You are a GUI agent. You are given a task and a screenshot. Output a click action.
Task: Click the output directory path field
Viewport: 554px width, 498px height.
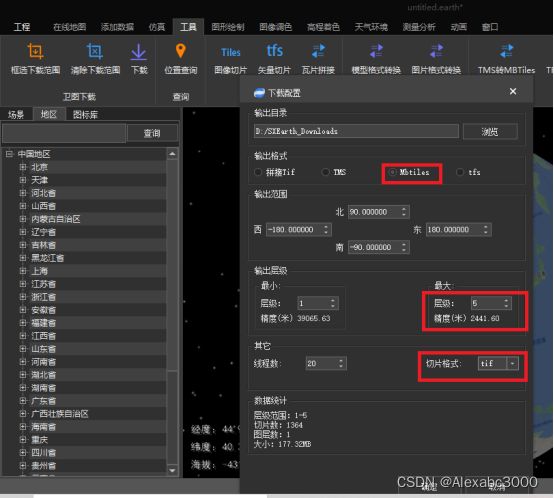pyautogui.click(x=356, y=131)
